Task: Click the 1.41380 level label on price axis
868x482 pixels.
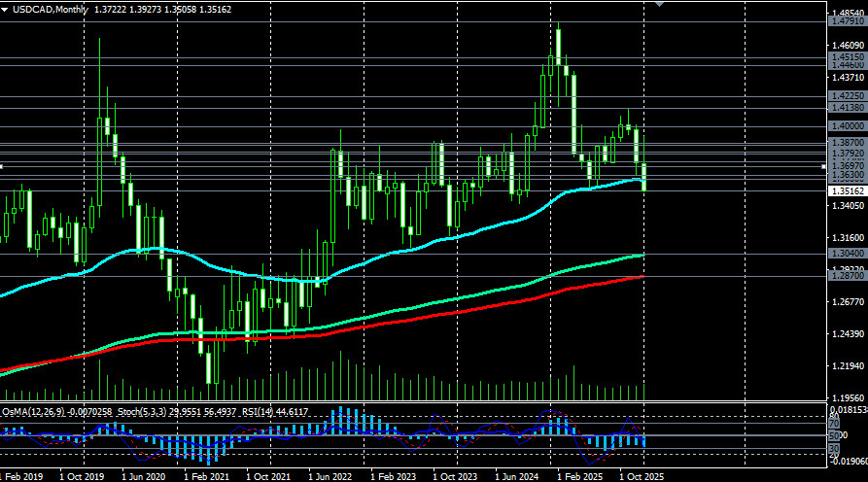Action: point(847,109)
